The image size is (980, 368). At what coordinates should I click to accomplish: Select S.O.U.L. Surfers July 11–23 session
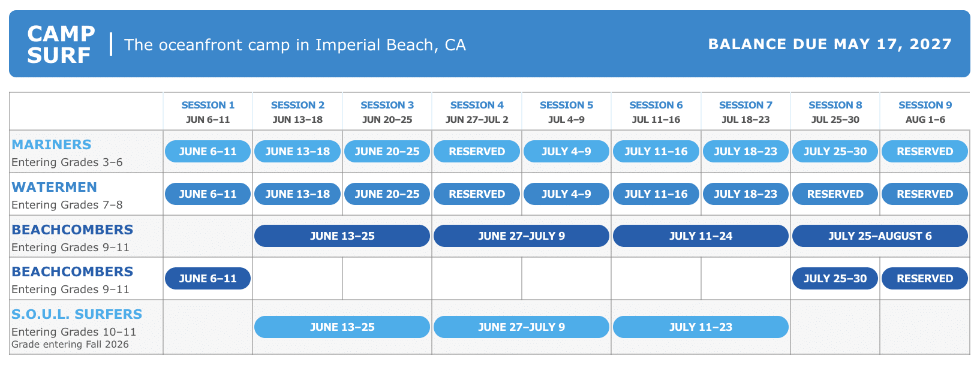tap(701, 327)
